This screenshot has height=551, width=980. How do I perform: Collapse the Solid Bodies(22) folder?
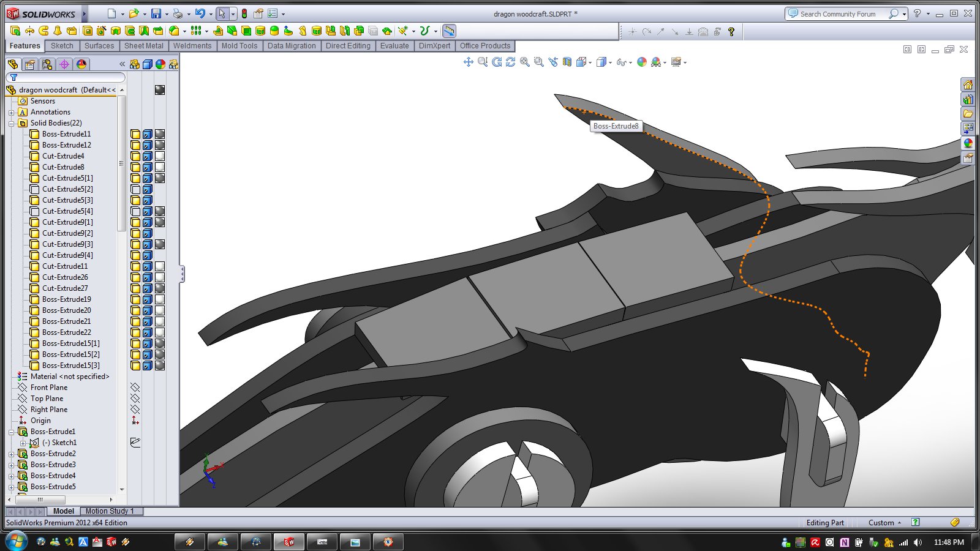(x=12, y=123)
